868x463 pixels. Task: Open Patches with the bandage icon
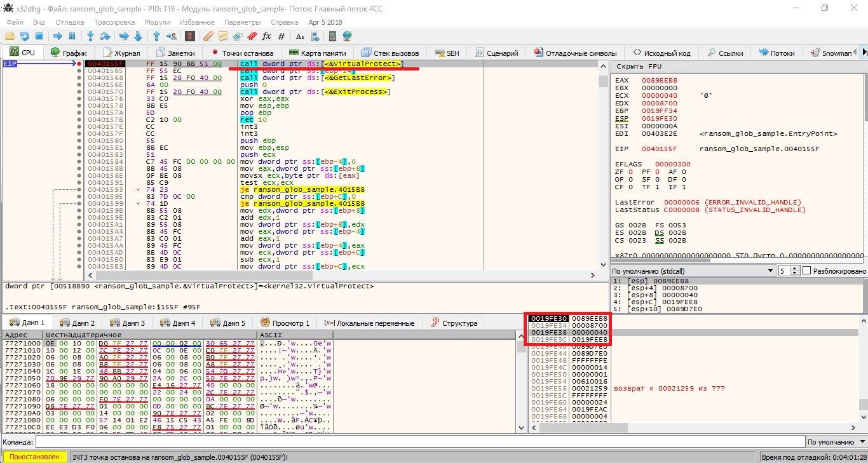pos(208,36)
